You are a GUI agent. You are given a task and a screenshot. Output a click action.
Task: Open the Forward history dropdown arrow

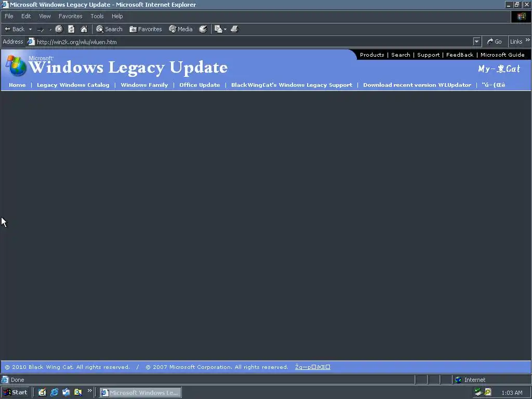pos(50,30)
